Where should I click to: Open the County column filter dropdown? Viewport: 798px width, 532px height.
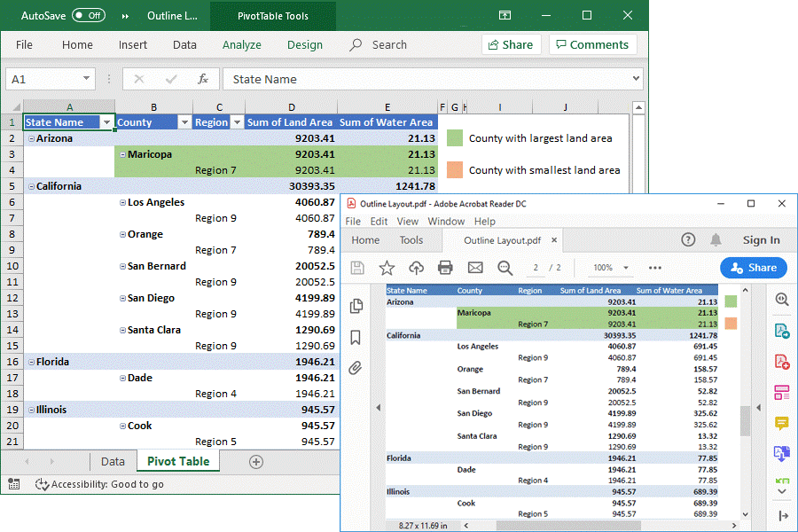pyautogui.click(x=184, y=122)
